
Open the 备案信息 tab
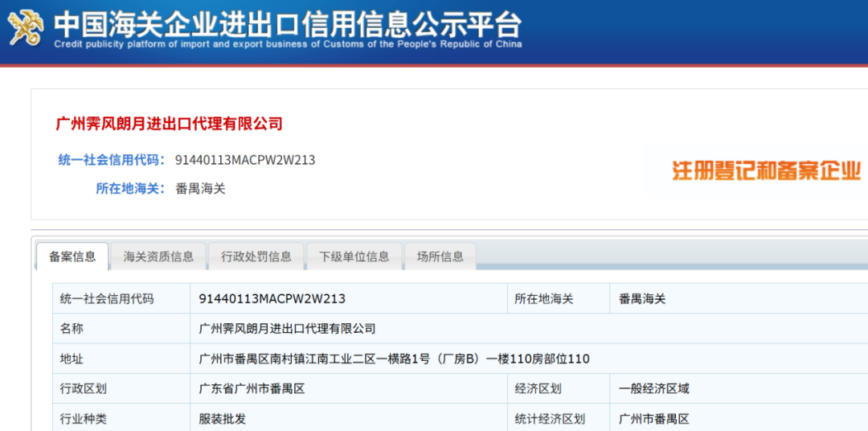[72, 257]
